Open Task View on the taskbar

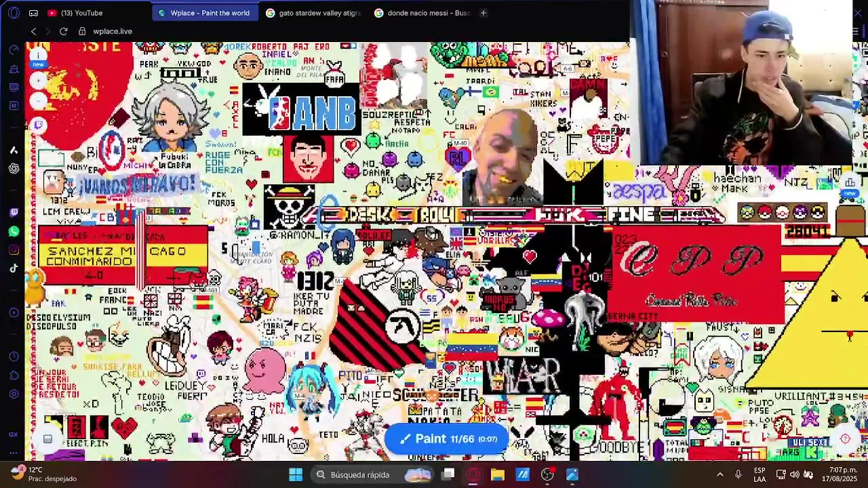(x=448, y=474)
